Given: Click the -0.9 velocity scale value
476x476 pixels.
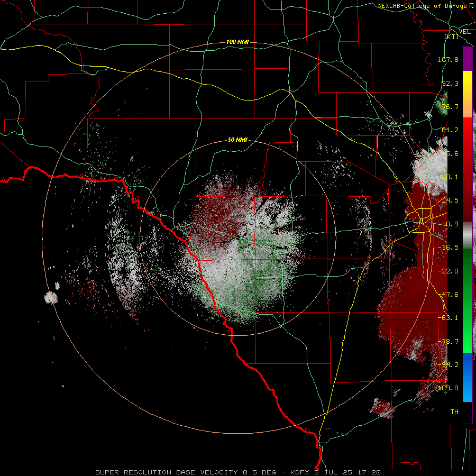Looking at the screenshot, I should pyautogui.click(x=450, y=224).
